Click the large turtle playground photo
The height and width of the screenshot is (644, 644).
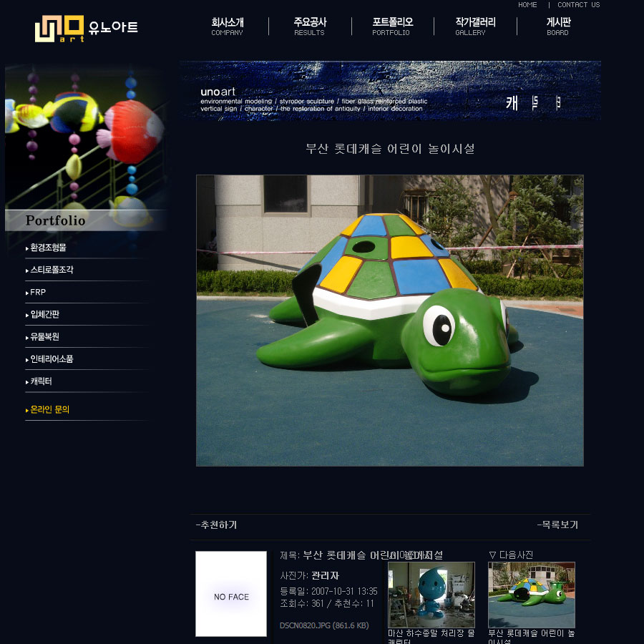[x=390, y=321]
